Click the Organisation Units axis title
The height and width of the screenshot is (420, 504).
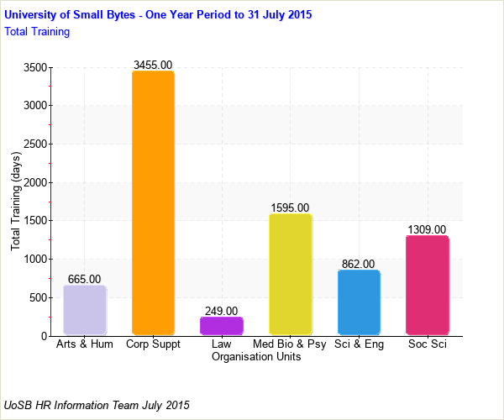(x=256, y=357)
